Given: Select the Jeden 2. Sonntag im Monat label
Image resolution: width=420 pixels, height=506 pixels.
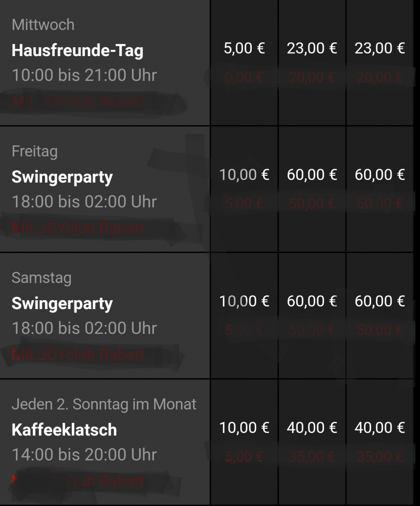Looking at the screenshot, I should pyautogui.click(x=104, y=404).
